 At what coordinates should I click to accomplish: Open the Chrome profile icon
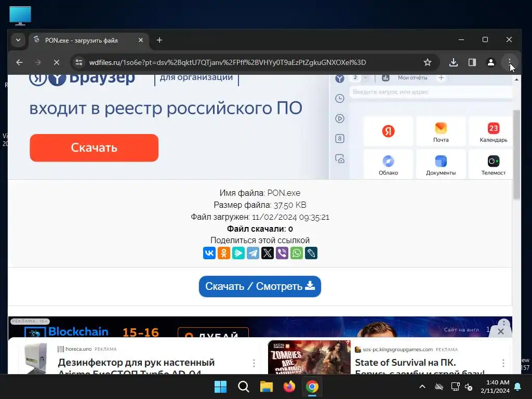[x=490, y=62]
